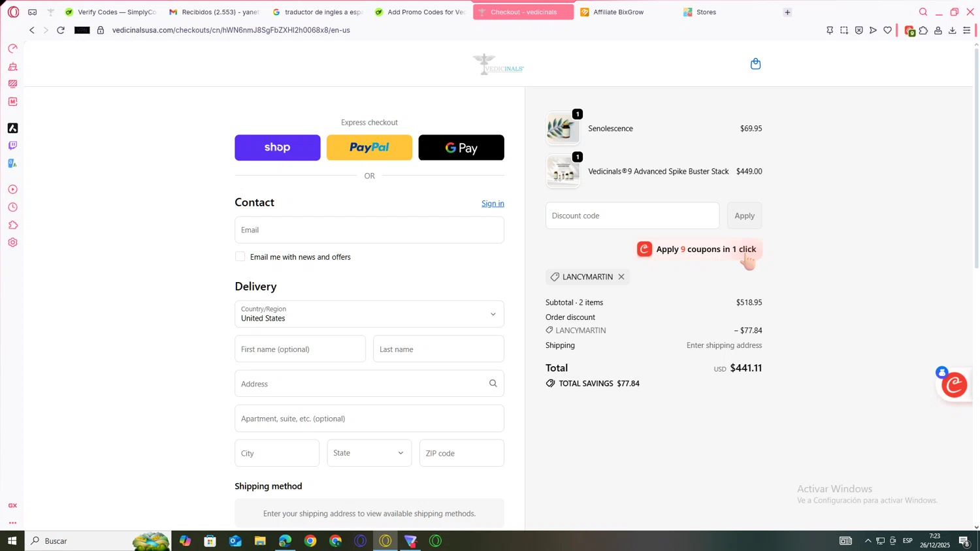Open Microsoft Store from taskbar
This screenshot has width=980, height=551.
point(210,541)
